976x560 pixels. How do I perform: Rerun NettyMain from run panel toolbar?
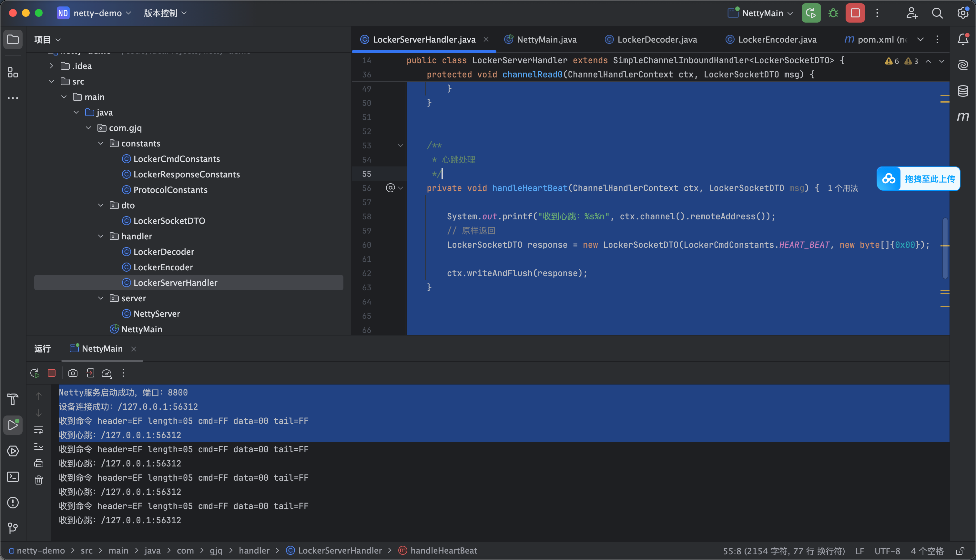tap(35, 373)
